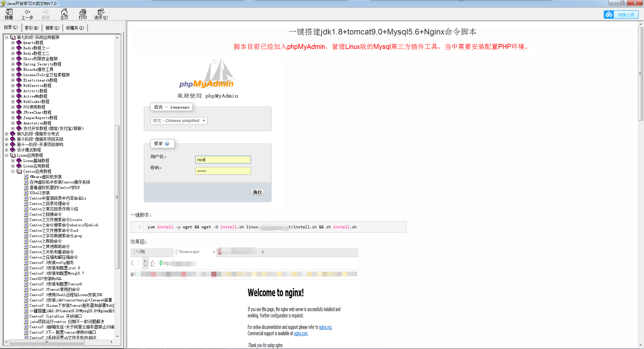Click the Spring Security教程 book icon
This screenshot has width=644, height=349.
click(19, 64)
